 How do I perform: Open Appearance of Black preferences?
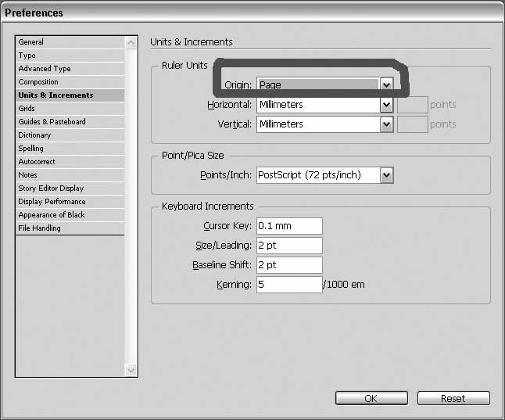pyautogui.click(x=70, y=214)
